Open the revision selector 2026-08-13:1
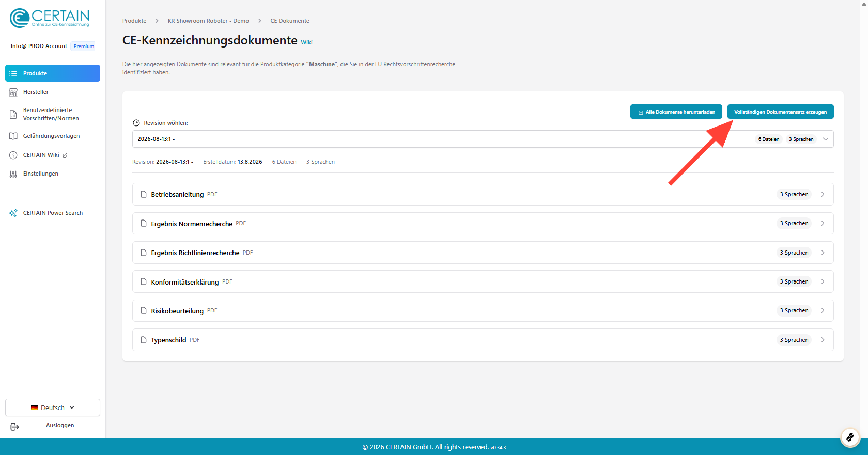Image resolution: width=868 pixels, height=455 pixels. point(483,139)
